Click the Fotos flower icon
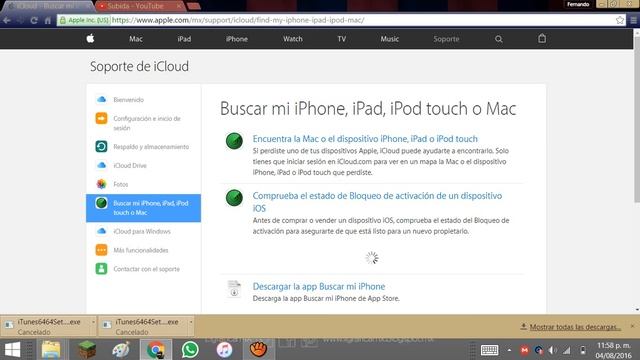 101,184
